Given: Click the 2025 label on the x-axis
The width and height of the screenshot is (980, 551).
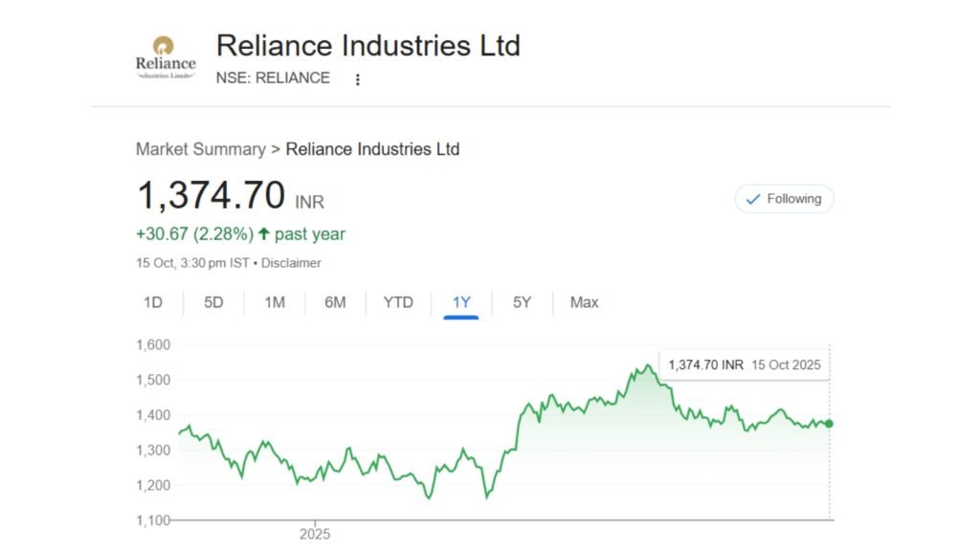Looking at the screenshot, I should (x=315, y=535).
